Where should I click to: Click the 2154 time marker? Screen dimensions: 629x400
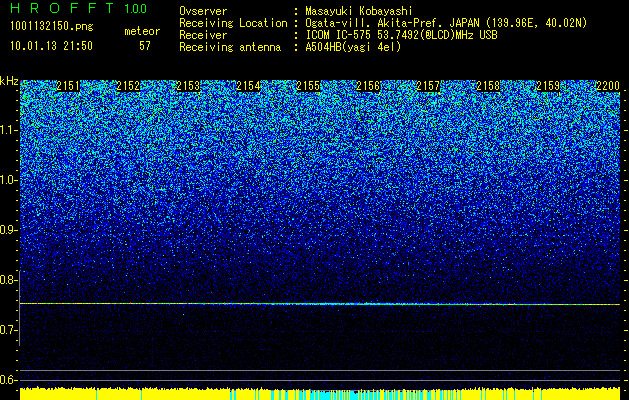[x=248, y=86]
